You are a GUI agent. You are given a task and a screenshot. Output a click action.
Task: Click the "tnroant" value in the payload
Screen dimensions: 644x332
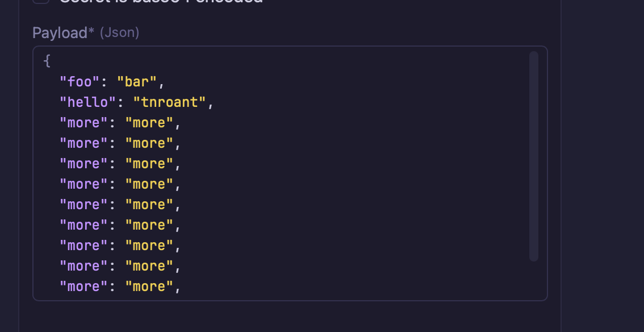point(169,102)
